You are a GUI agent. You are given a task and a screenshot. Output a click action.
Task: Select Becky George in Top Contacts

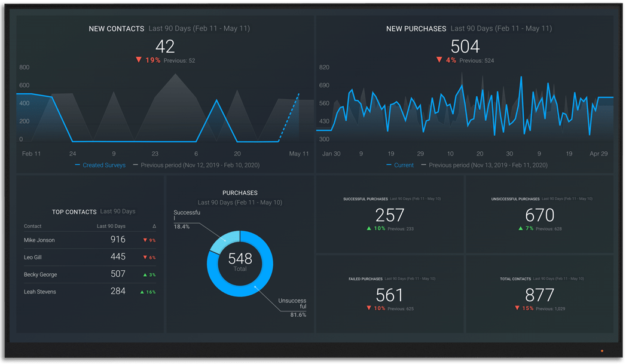coord(41,275)
